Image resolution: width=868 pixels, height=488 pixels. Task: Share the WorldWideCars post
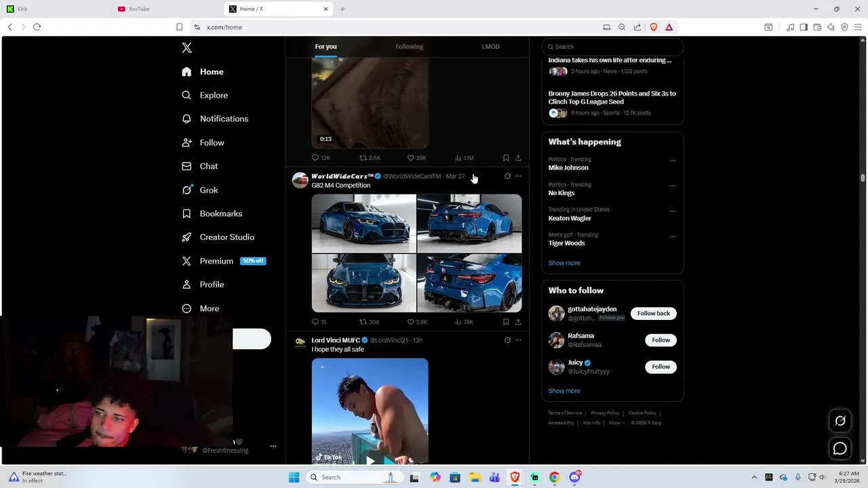click(x=518, y=322)
